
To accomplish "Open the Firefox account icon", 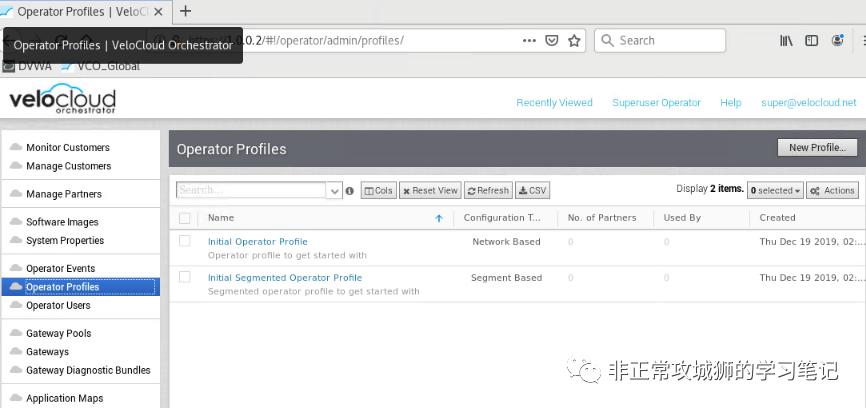I will [x=838, y=40].
